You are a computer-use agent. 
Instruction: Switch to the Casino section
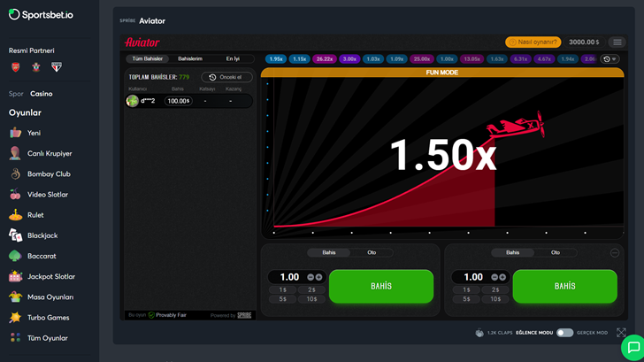coord(41,94)
